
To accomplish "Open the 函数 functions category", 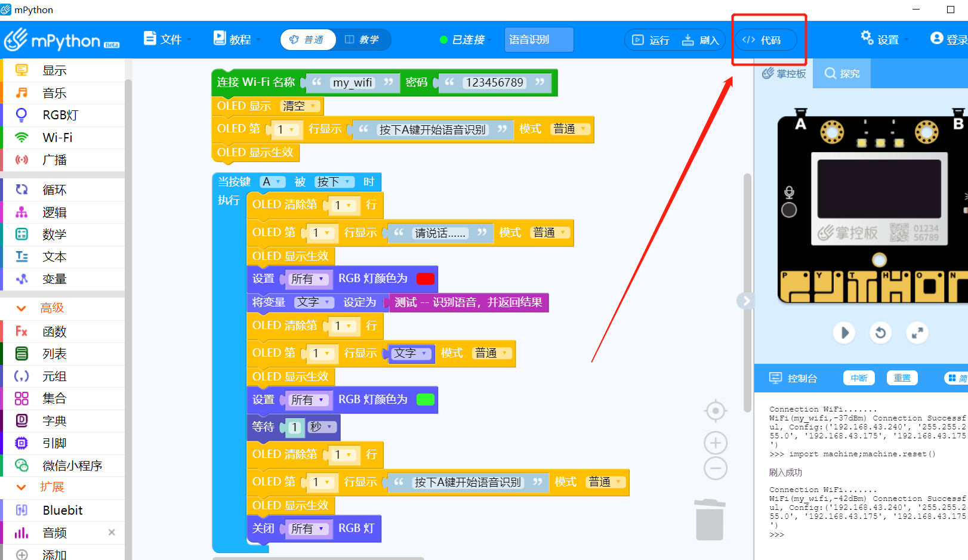I will coord(63,332).
